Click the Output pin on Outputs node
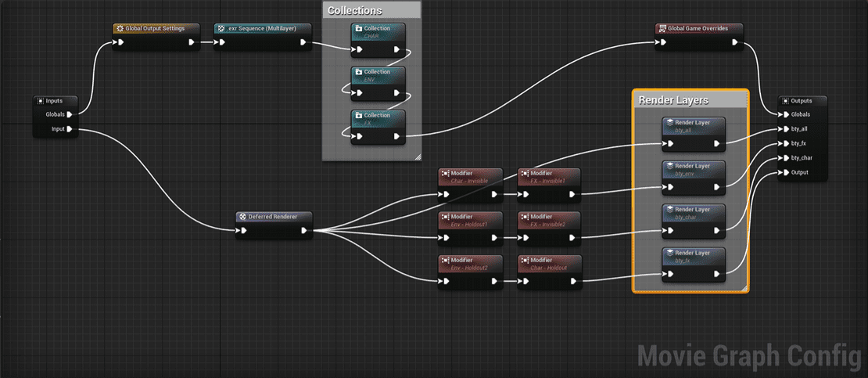868x378 pixels. pos(784,172)
